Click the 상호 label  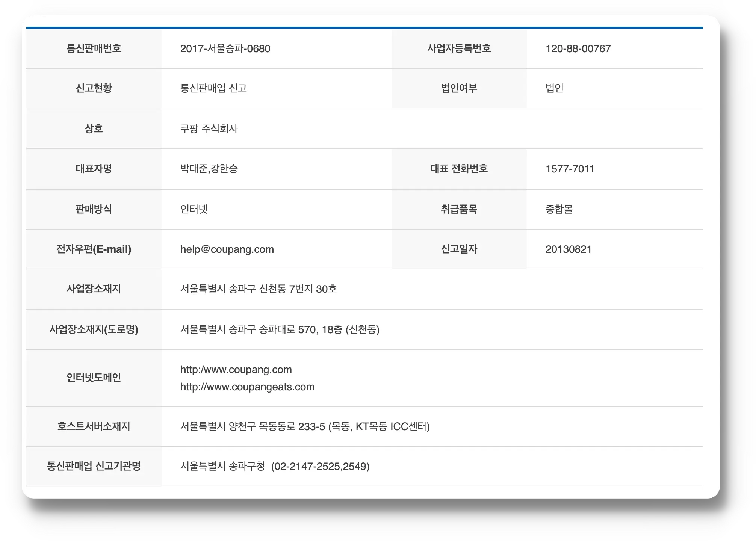[x=94, y=129]
